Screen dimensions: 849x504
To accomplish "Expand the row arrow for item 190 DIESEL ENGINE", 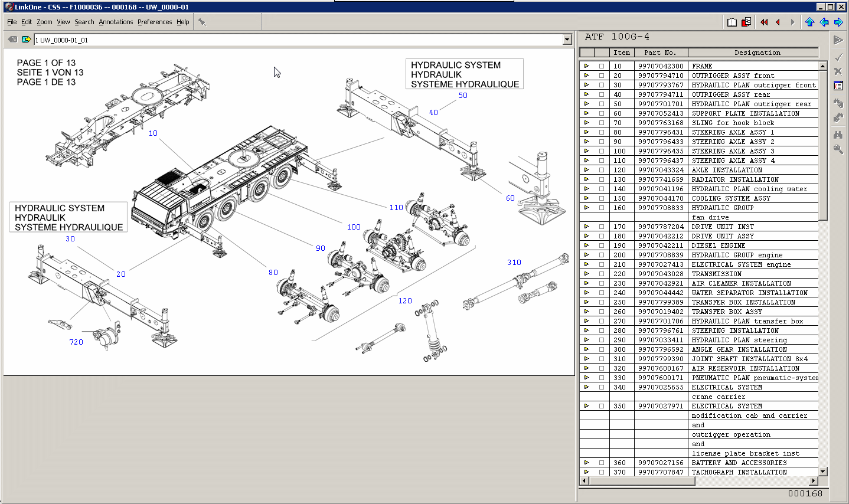I will tap(587, 246).
